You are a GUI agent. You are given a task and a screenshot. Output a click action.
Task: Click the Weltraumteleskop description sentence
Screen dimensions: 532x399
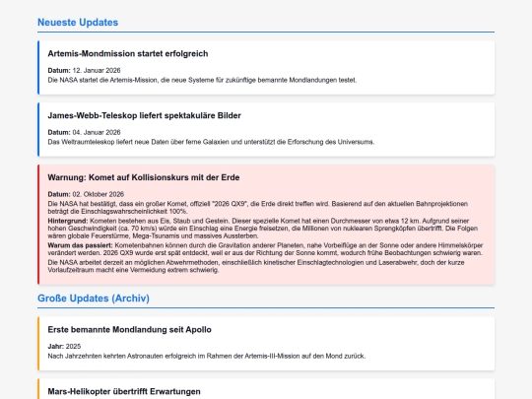click(211, 142)
